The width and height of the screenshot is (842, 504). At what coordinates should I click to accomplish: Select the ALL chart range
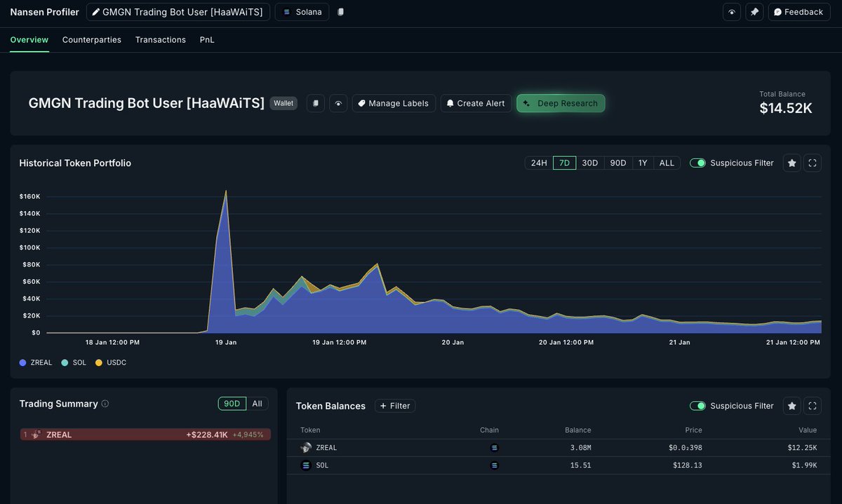(x=667, y=163)
